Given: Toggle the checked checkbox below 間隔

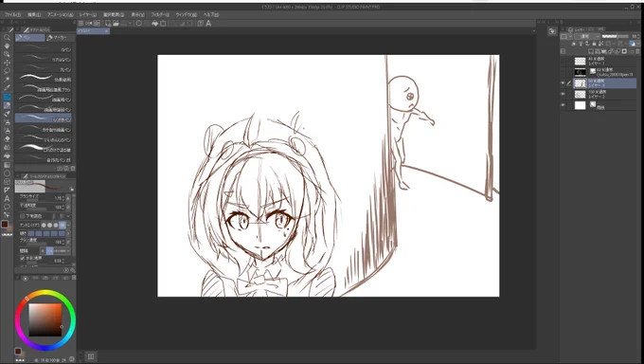Looking at the screenshot, I should [22, 258].
